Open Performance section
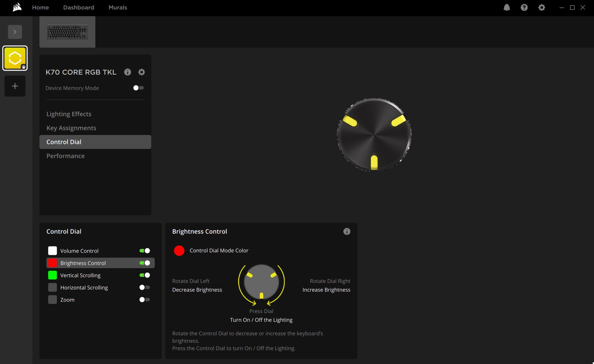594x364 pixels. coord(66,156)
